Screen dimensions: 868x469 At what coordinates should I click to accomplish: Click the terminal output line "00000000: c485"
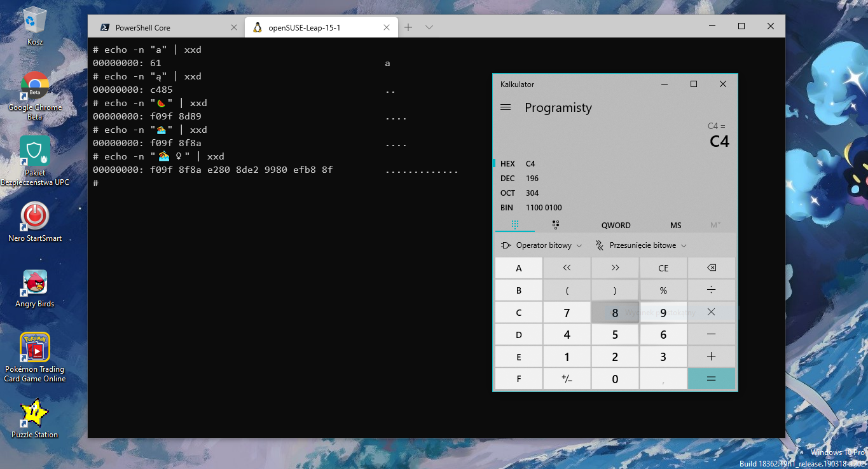tap(133, 90)
